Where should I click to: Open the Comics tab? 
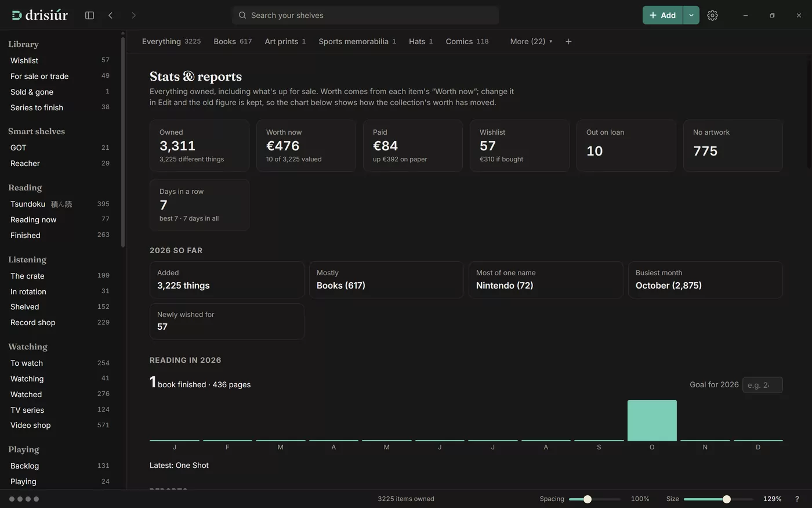pos(467,41)
